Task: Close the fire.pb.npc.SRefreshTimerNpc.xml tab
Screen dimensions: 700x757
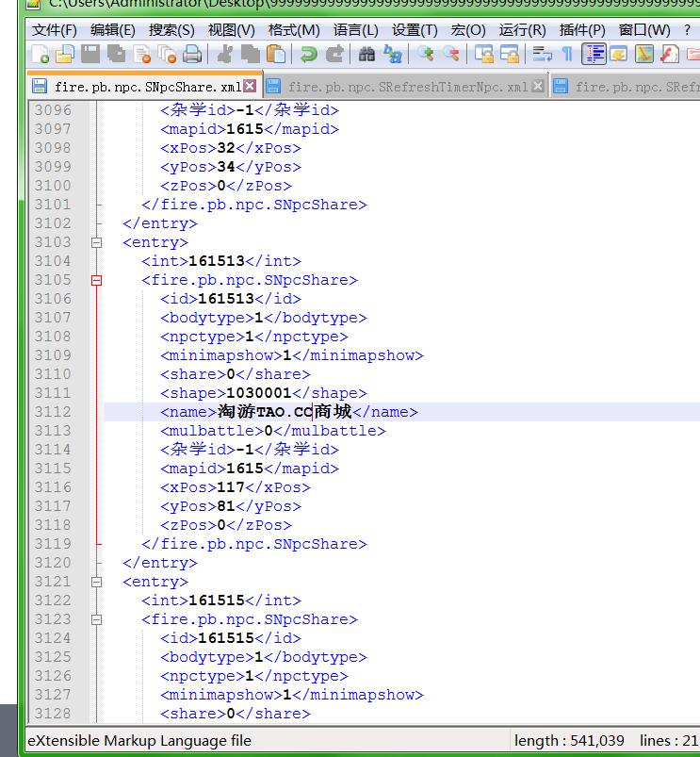Action: (537, 86)
